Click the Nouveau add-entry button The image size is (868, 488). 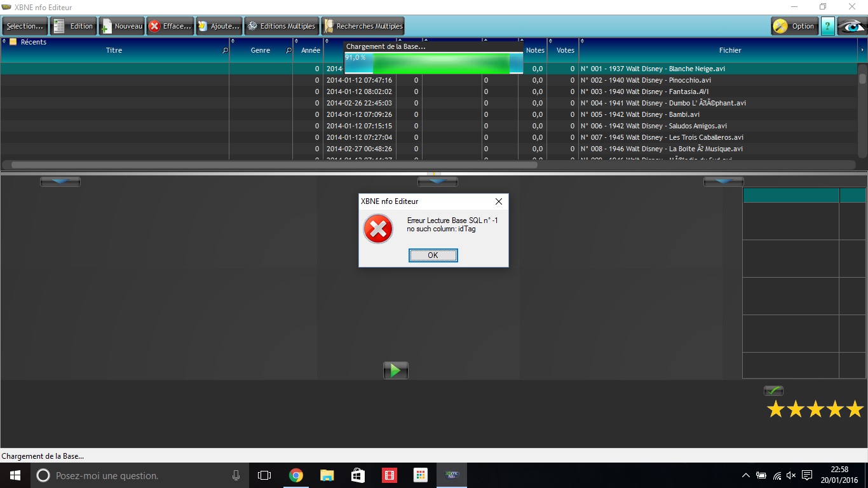coord(122,26)
